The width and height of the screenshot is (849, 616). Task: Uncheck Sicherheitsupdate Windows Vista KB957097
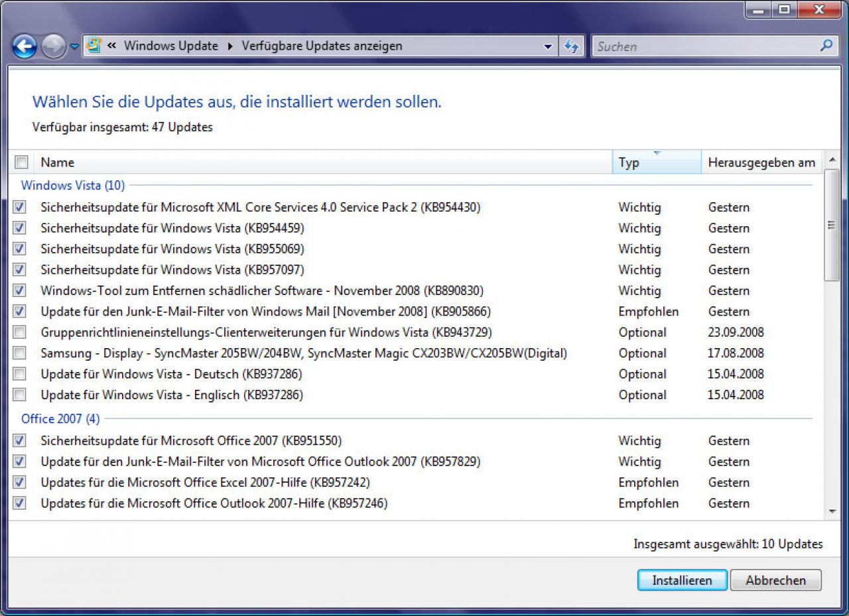click(20, 269)
